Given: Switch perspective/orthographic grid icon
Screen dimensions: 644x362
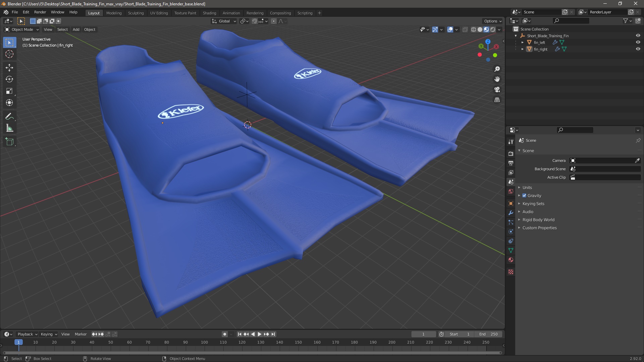Looking at the screenshot, I should click(x=497, y=100).
